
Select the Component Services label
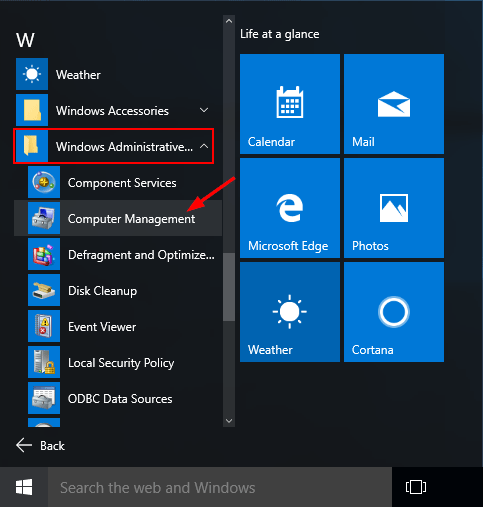pyautogui.click(x=122, y=183)
